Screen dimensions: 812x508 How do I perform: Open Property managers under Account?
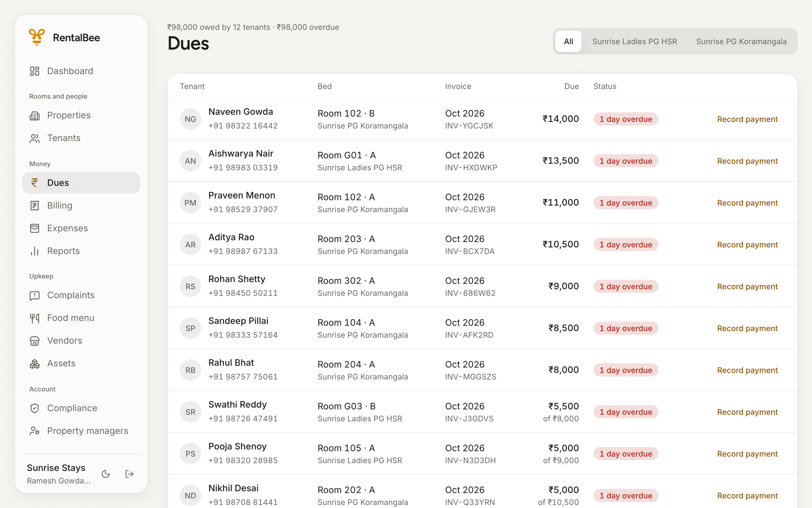click(x=81, y=431)
